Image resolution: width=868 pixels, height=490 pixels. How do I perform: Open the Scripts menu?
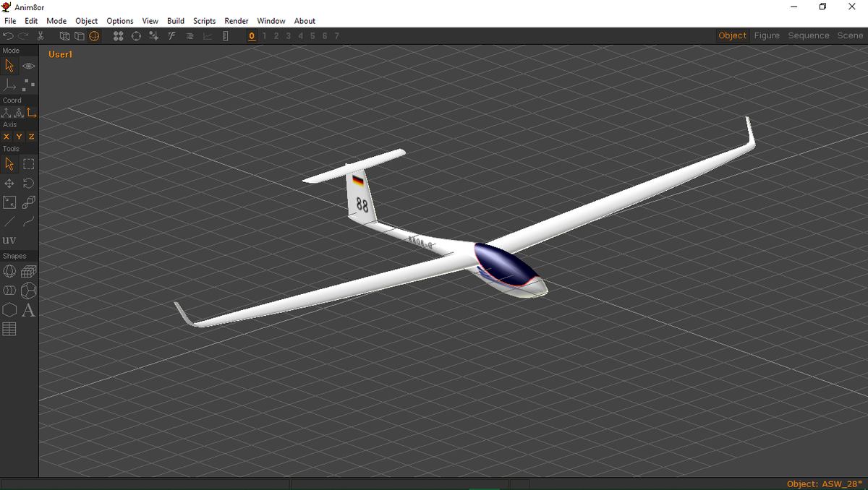pyautogui.click(x=205, y=21)
